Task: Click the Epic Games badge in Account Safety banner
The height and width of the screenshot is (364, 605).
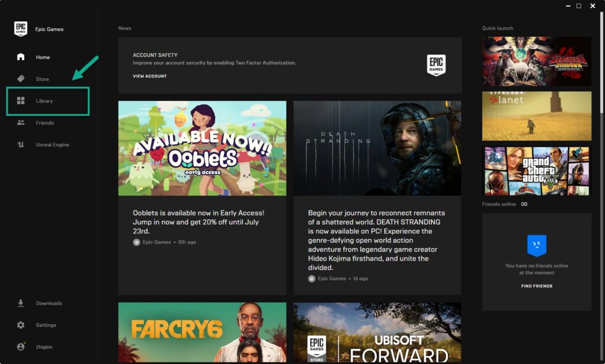Action: pos(436,65)
